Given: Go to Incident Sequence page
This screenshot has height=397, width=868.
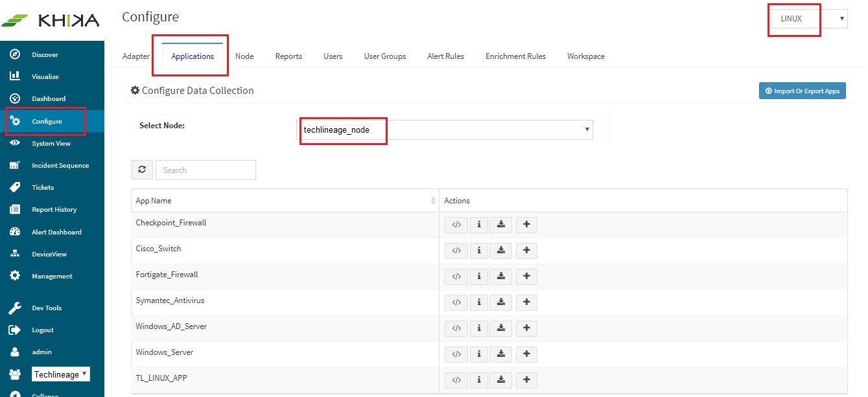Looking at the screenshot, I should [x=52, y=165].
